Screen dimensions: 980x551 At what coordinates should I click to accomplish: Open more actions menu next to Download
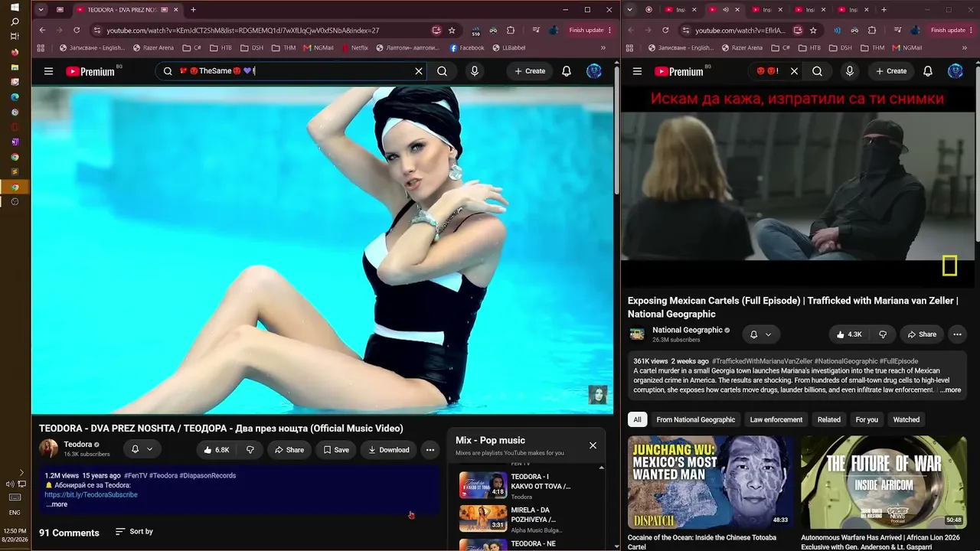pos(430,450)
